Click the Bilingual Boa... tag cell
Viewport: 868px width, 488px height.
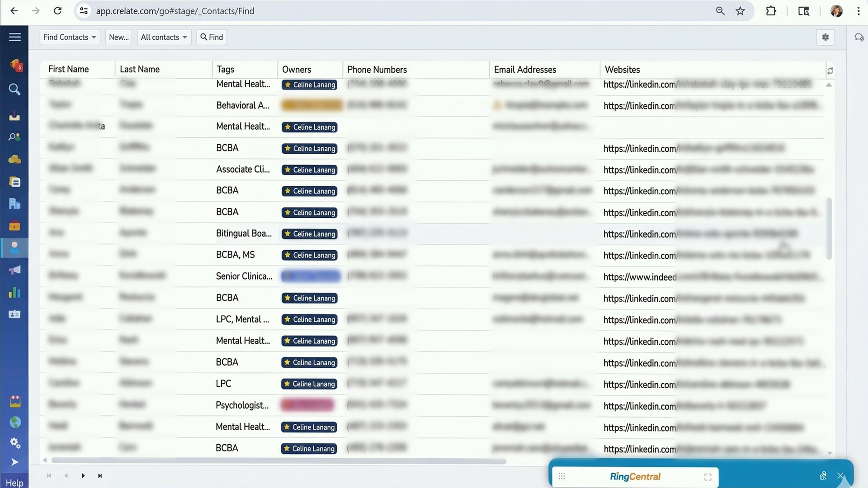pyautogui.click(x=244, y=233)
